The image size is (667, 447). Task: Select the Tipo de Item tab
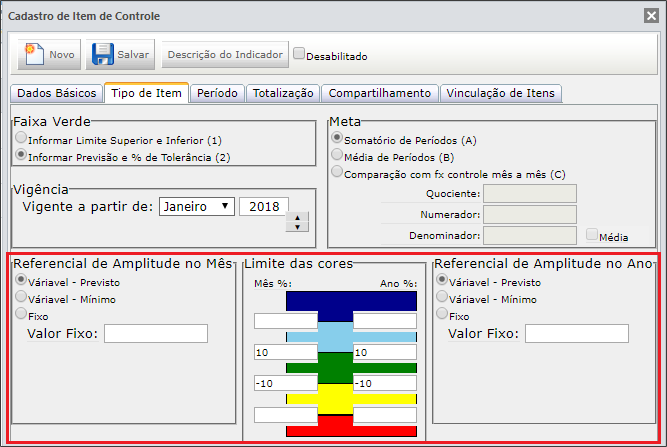click(x=146, y=93)
